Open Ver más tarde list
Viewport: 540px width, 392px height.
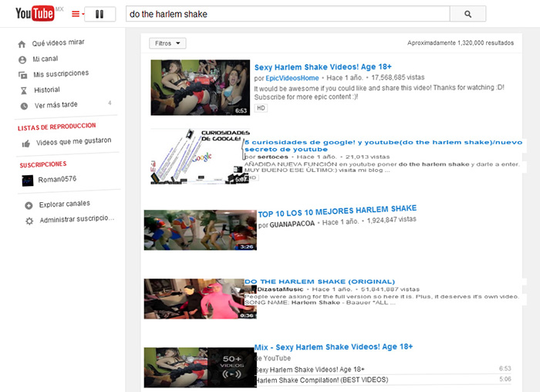tap(56, 105)
